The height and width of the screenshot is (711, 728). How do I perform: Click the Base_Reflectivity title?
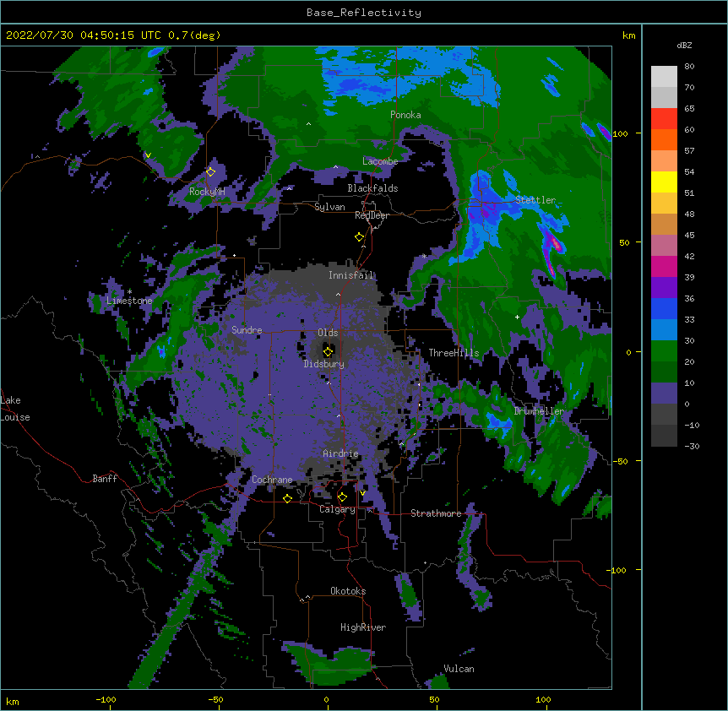click(364, 13)
